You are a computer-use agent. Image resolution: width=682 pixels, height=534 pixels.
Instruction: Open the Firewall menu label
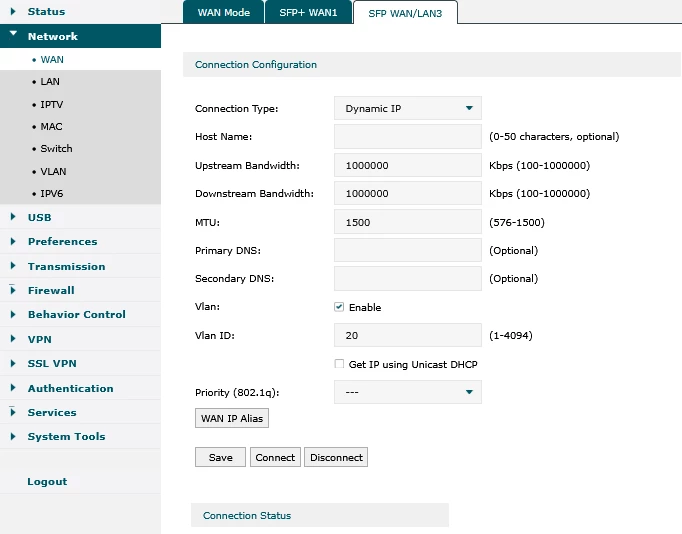coord(51,290)
